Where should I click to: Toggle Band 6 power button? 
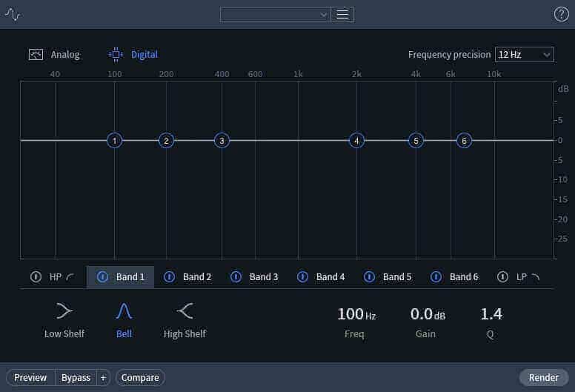coord(436,277)
